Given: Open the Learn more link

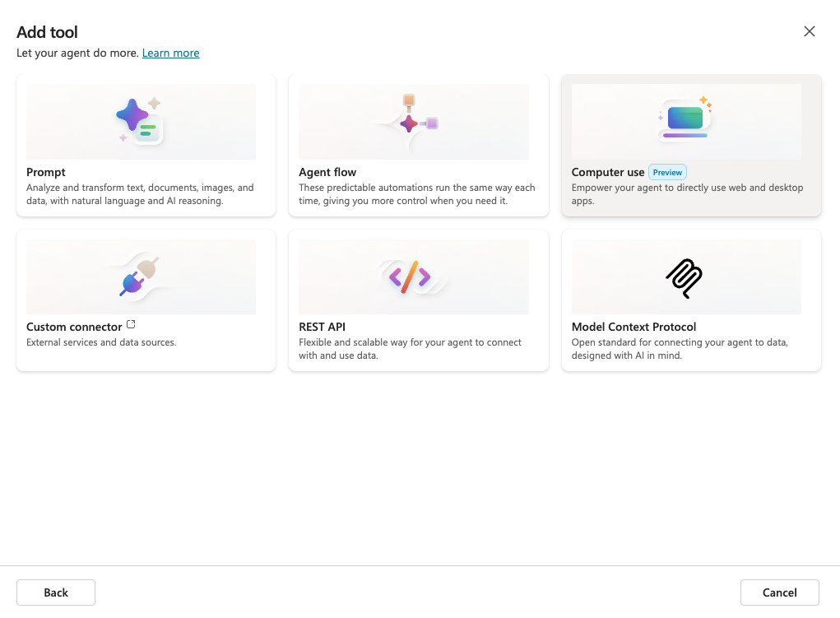Looking at the screenshot, I should (x=170, y=53).
